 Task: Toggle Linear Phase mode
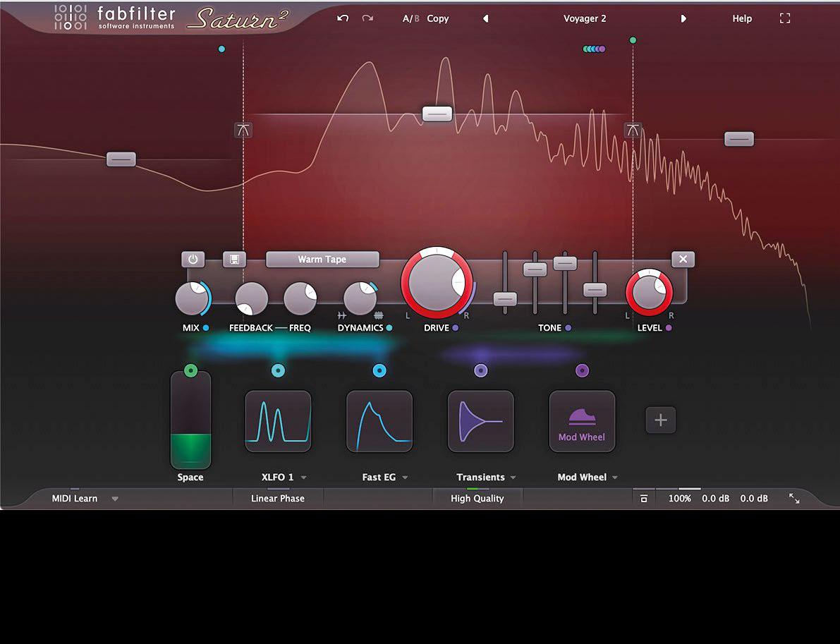point(277,498)
